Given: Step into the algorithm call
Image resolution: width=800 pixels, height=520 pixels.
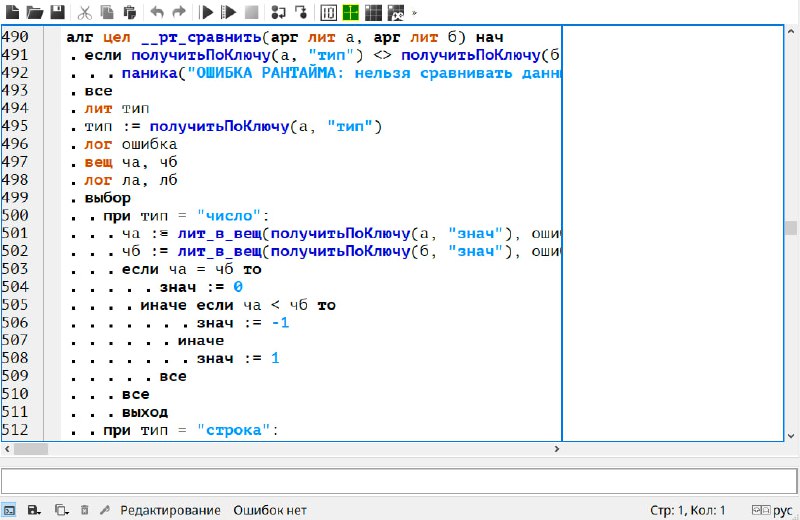Looking at the screenshot, I should 301,12.
